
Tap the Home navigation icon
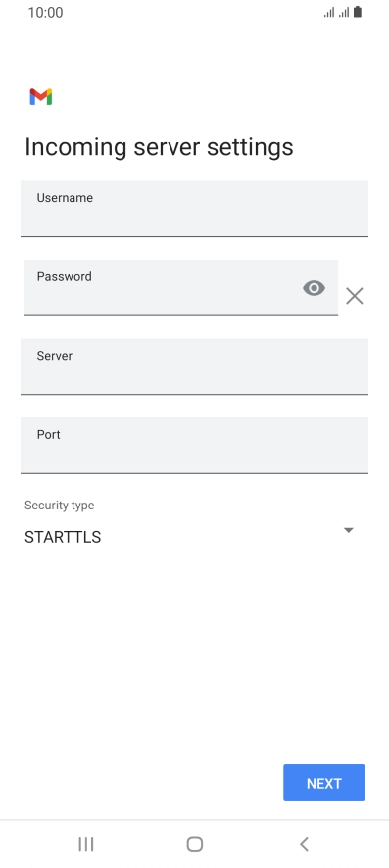pyautogui.click(x=195, y=844)
